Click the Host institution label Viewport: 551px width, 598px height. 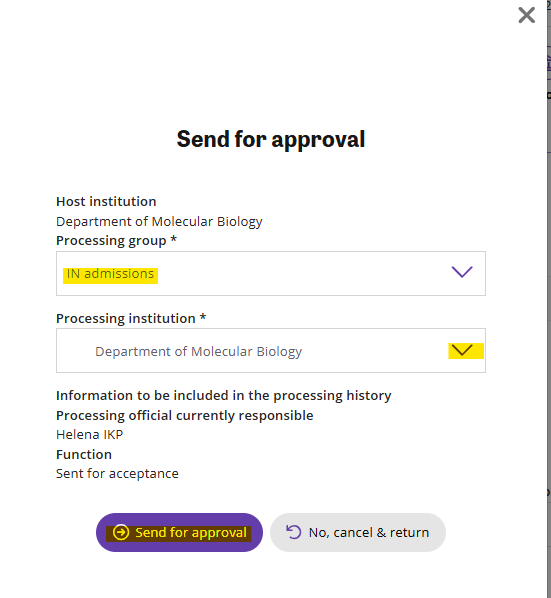click(x=106, y=201)
